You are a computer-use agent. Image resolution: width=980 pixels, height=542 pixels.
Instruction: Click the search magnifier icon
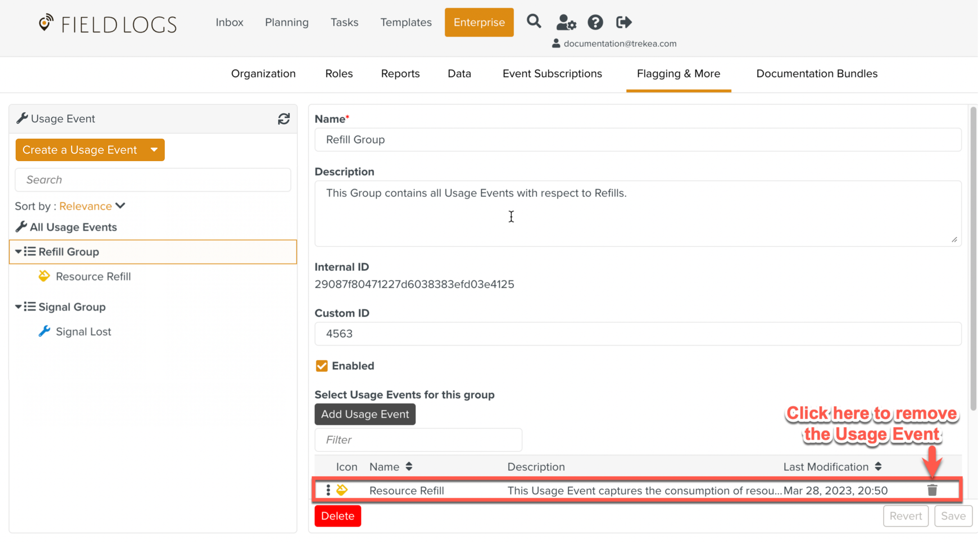[534, 22]
